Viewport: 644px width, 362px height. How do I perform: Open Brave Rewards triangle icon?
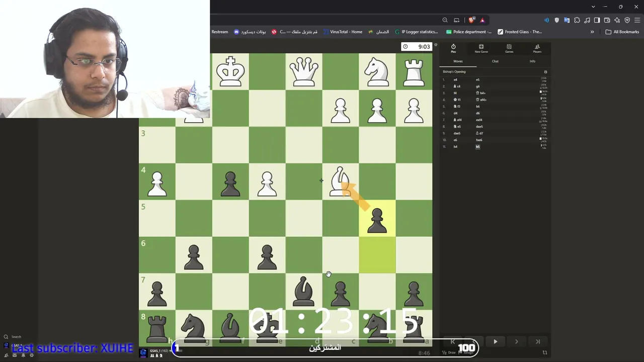[482, 20]
